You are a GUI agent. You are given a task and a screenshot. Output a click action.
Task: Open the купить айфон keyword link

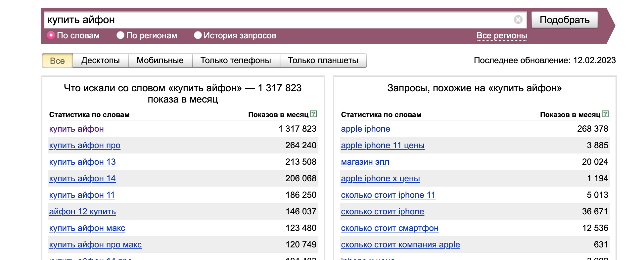(76, 129)
